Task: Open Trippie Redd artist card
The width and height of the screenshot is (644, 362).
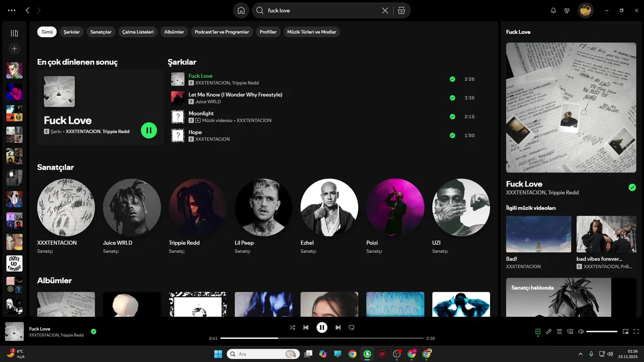Action: [x=198, y=216]
